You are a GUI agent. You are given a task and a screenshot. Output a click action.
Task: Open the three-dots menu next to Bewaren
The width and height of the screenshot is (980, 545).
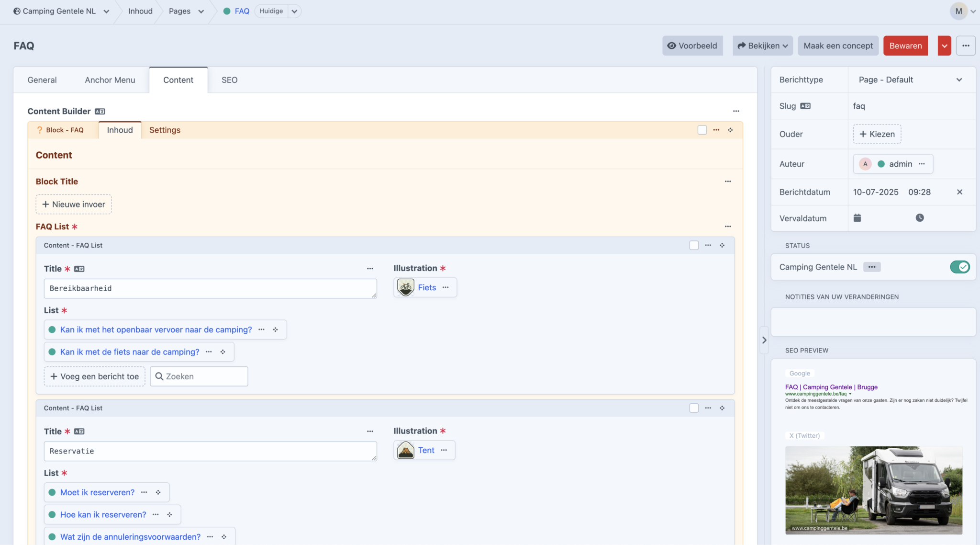click(x=966, y=46)
